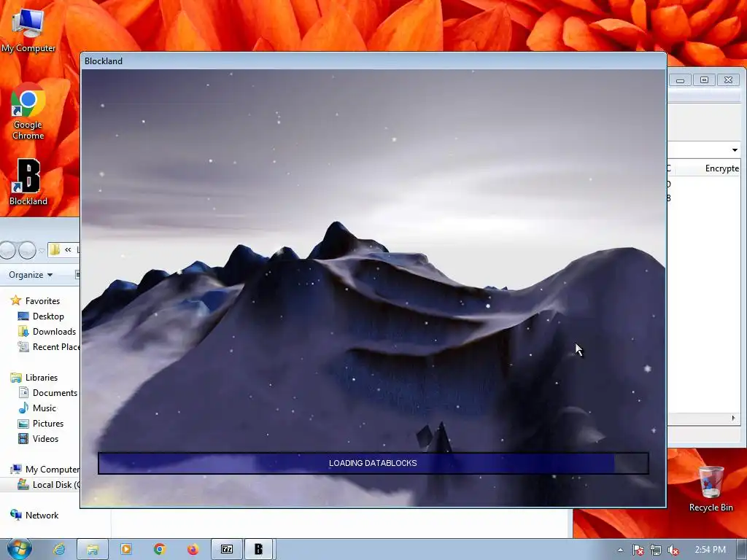Viewport: 747px width, 560px height.
Task: Open the Recycle Bin on the desktop
Action: point(711,489)
